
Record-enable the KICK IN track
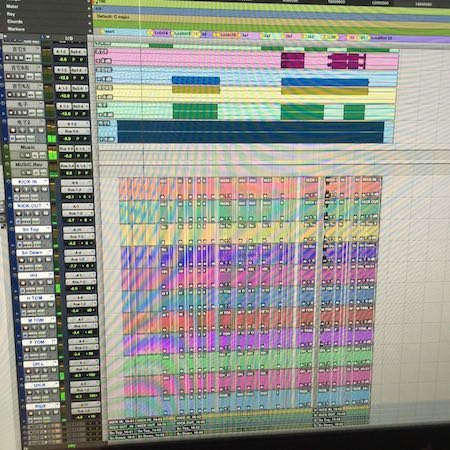click(17, 189)
